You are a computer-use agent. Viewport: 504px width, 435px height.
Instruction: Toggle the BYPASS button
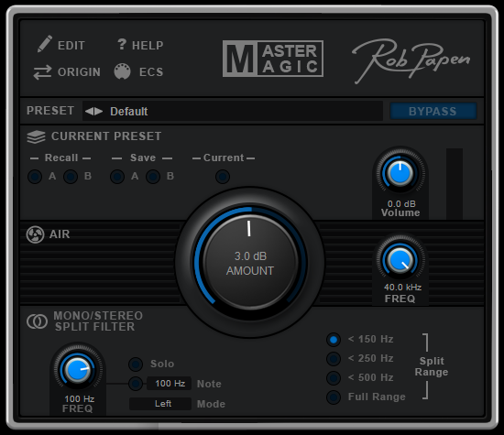(433, 111)
